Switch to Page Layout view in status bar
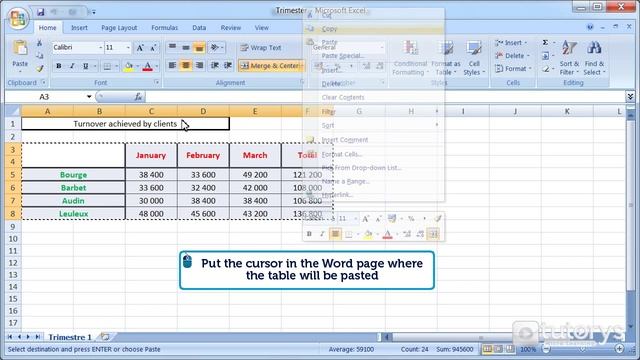The image size is (640, 360). coord(499,349)
